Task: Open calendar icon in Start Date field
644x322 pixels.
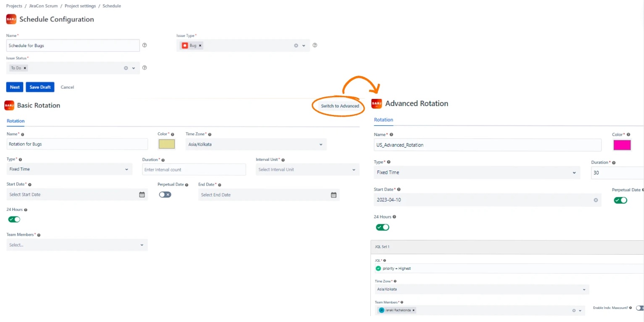Action: (142, 194)
